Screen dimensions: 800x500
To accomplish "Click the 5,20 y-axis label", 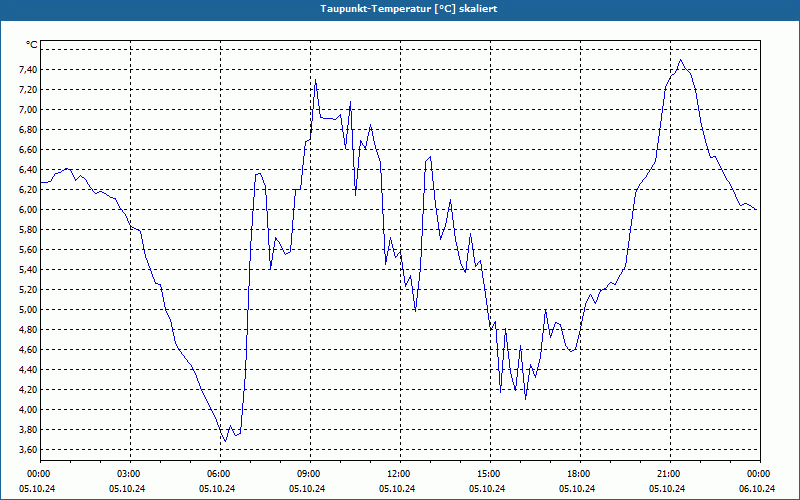I will pyautogui.click(x=29, y=289).
